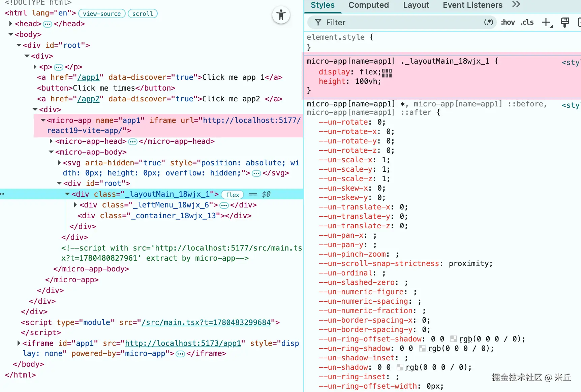581x392 pixels.
Task: Expand the head element node
Action: 11,24
